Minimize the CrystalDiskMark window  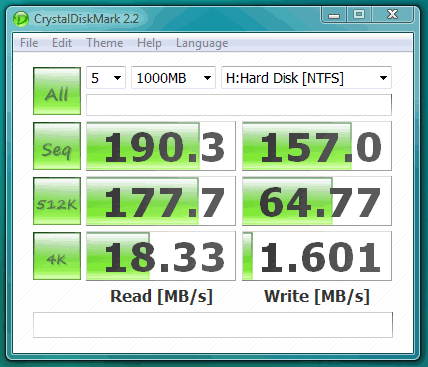[x=334, y=15]
